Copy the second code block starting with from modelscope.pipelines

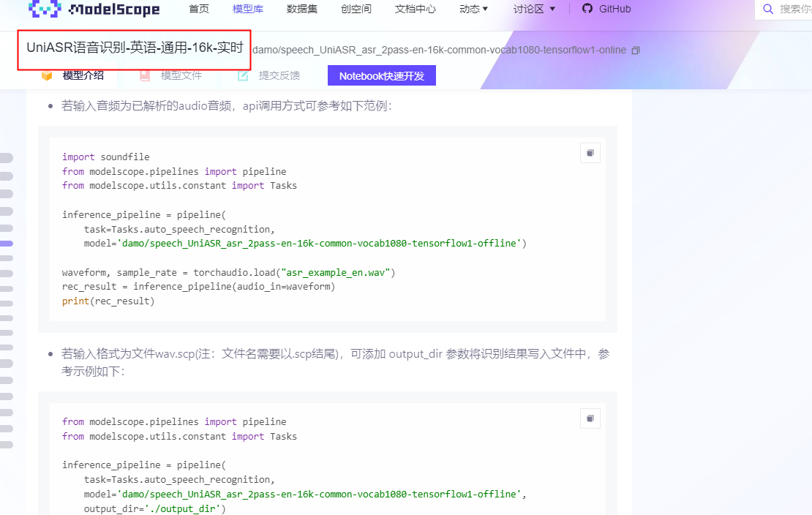point(590,418)
